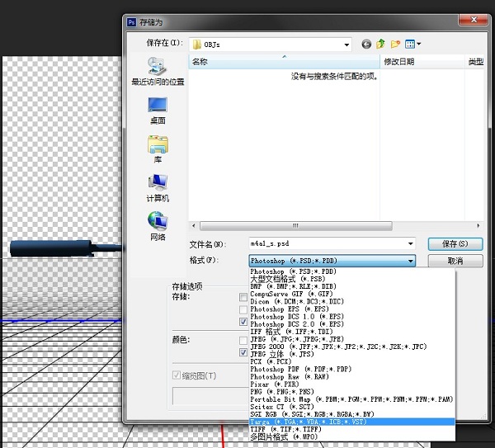Select JPEG 立体 (*.JPS) format
The height and width of the screenshot is (448, 495).
[x=352, y=354]
